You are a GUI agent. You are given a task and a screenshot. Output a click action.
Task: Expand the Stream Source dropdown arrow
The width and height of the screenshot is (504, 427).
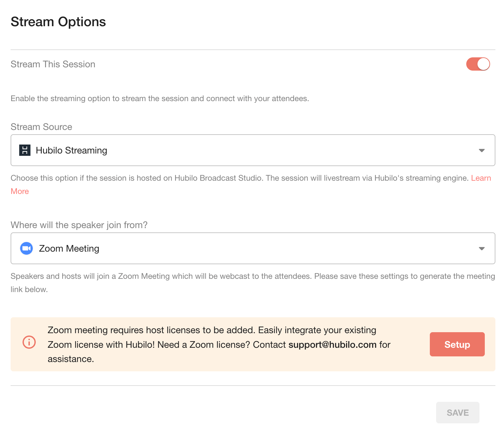481,151
